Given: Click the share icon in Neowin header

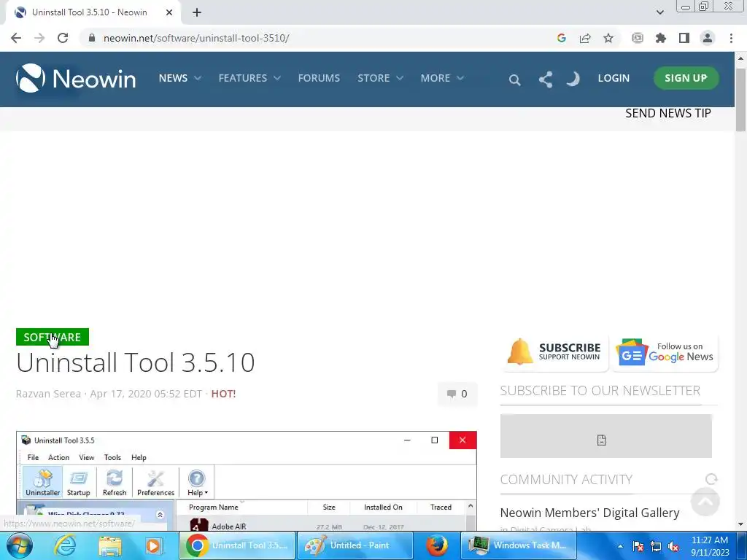Looking at the screenshot, I should pyautogui.click(x=546, y=79).
